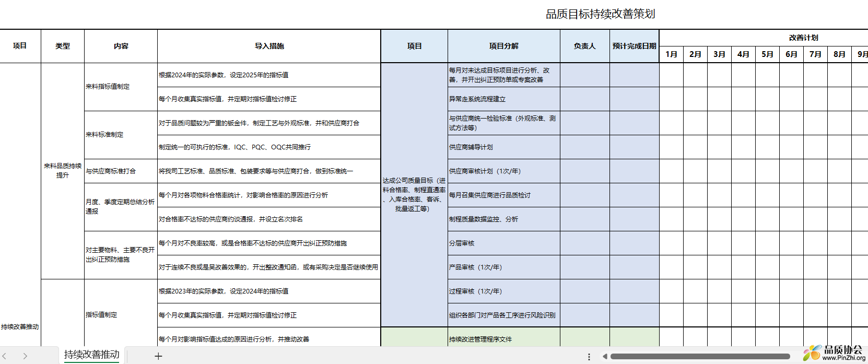This screenshot has height=364, width=868.
Task: Select the title cell 品质目标持续改善策划
Action: coord(601,14)
